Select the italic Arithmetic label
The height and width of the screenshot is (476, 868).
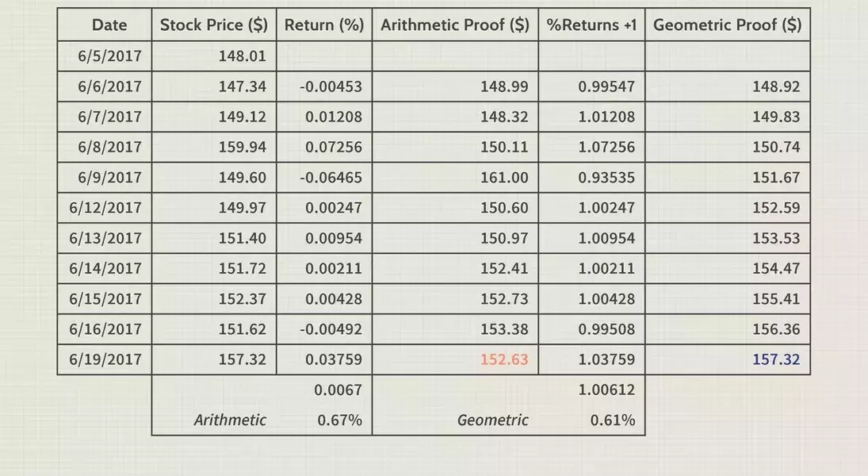(x=230, y=420)
